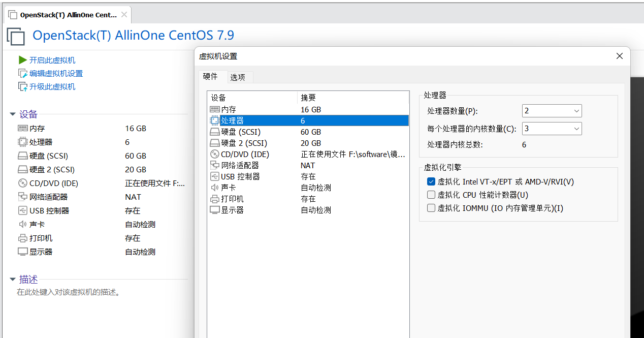The image size is (644, 338).
Task: Click 硬盘 (SCSI) icon in settings dialog
Action: coord(214,132)
